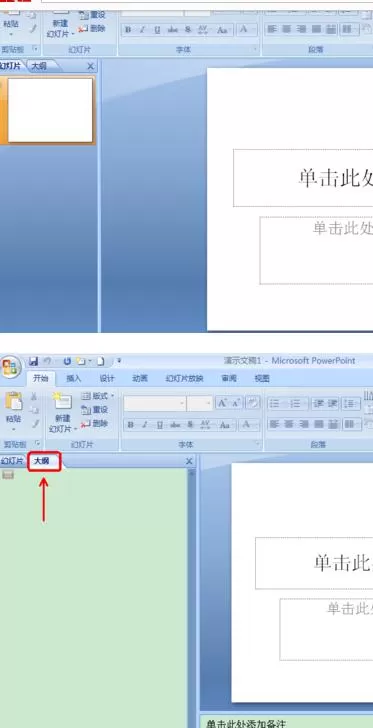Open Customize Quick Access Toolbar arrow, lower window
The image size is (373, 728).
tap(119, 361)
